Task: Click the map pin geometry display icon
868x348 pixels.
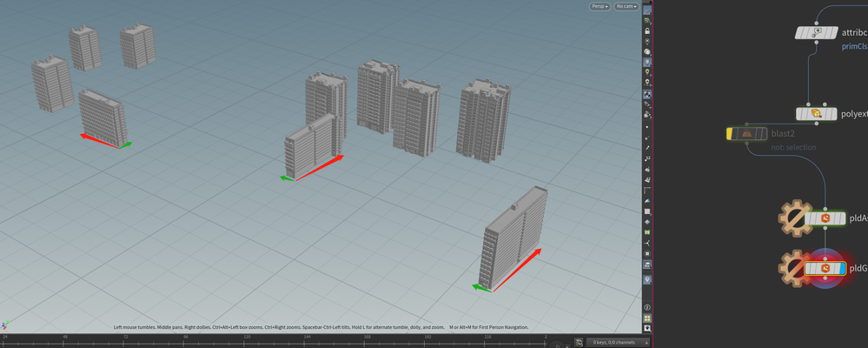Action: 647,280
